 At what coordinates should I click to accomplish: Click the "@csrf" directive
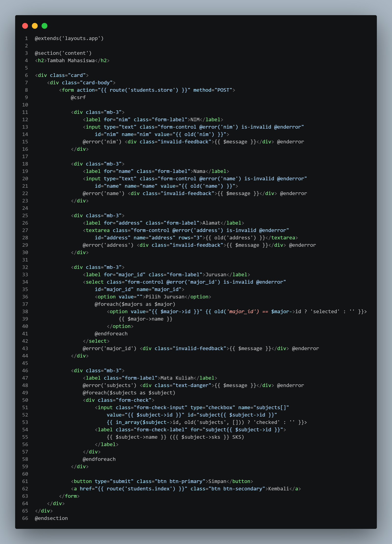coord(78,97)
